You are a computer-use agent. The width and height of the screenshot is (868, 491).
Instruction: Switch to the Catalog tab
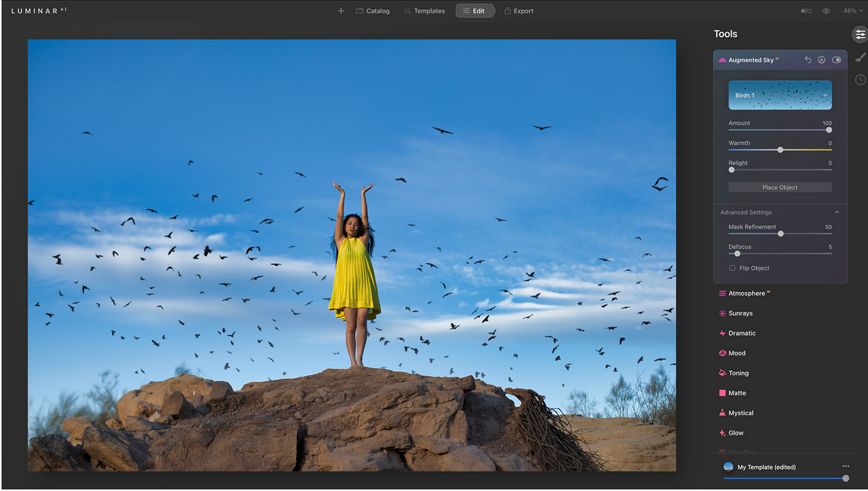tap(373, 11)
